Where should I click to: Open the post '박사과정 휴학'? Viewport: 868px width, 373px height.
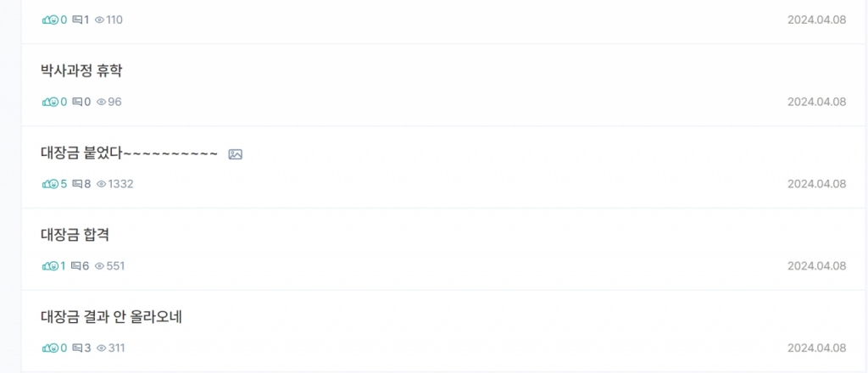[81, 71]
